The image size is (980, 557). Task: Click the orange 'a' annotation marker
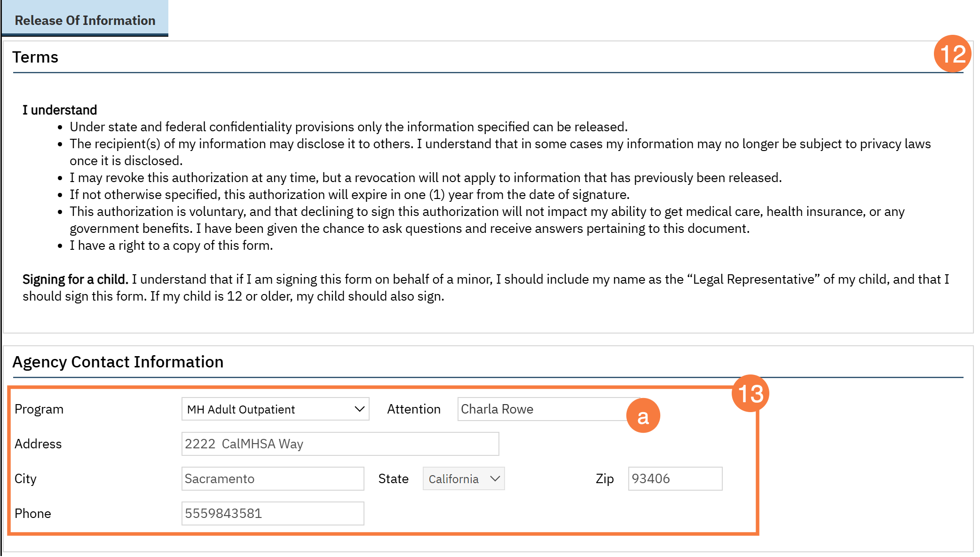pos(643,416)
